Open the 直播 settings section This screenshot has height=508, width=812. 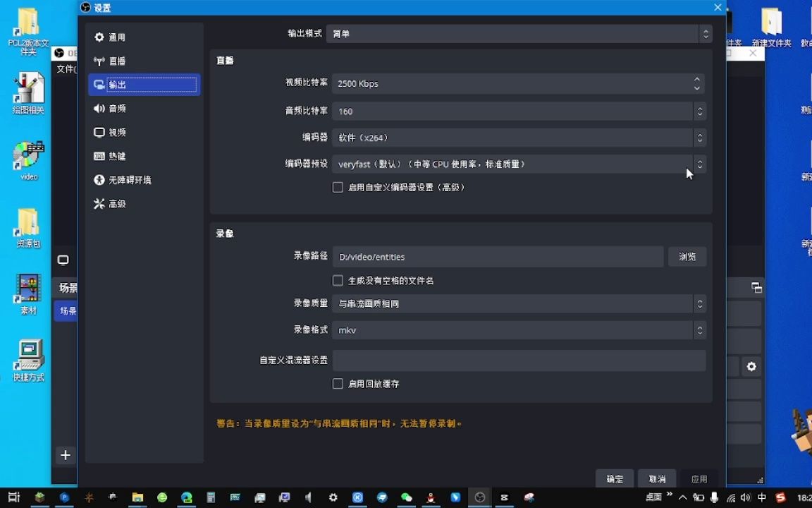tap(144, 61)
